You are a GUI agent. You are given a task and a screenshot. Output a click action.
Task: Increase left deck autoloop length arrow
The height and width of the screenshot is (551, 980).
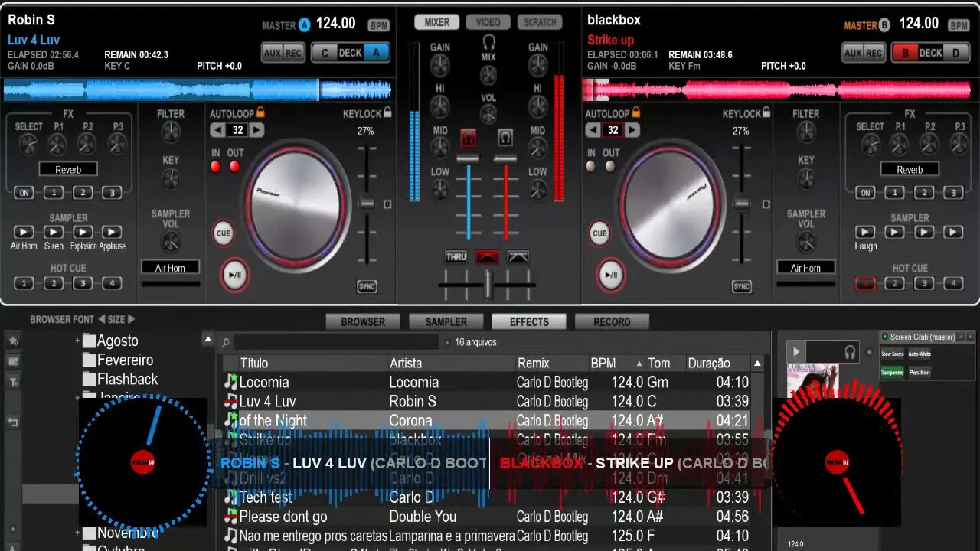[256, 130]
